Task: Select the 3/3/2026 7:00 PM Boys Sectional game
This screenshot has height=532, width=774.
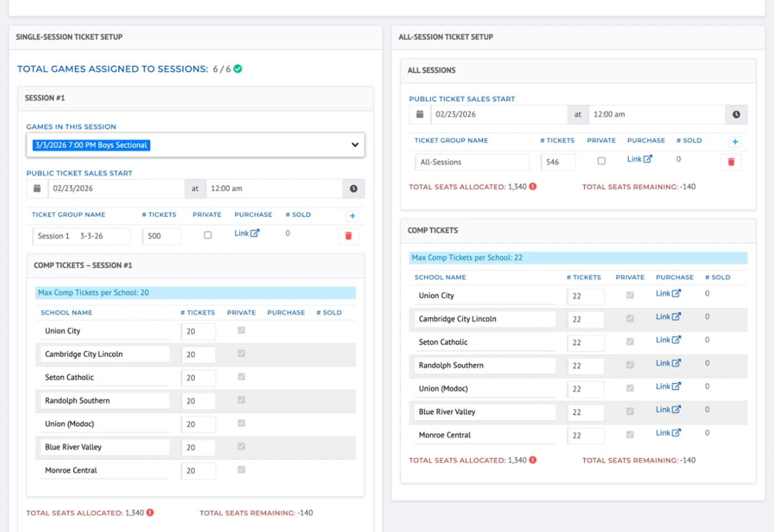Action: pyautogui.click(x=91, y=145)
